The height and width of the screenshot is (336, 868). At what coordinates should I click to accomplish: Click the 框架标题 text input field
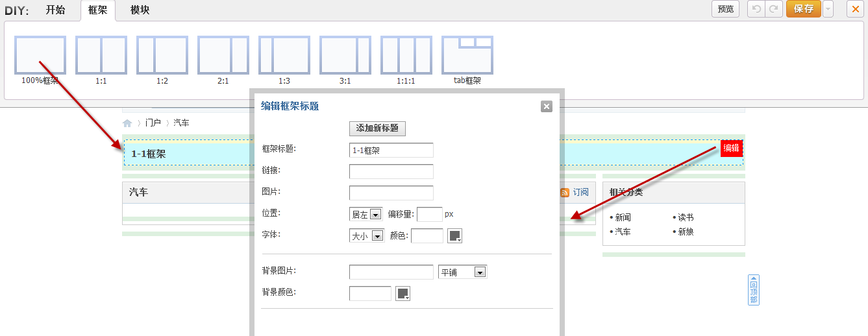point(391,150)
